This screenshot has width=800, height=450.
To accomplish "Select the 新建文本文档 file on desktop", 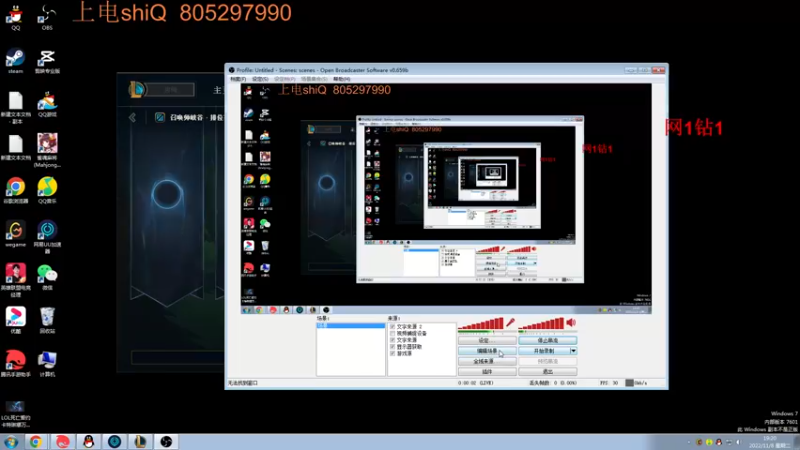I will pyautogui.click(x=15, y=148).
